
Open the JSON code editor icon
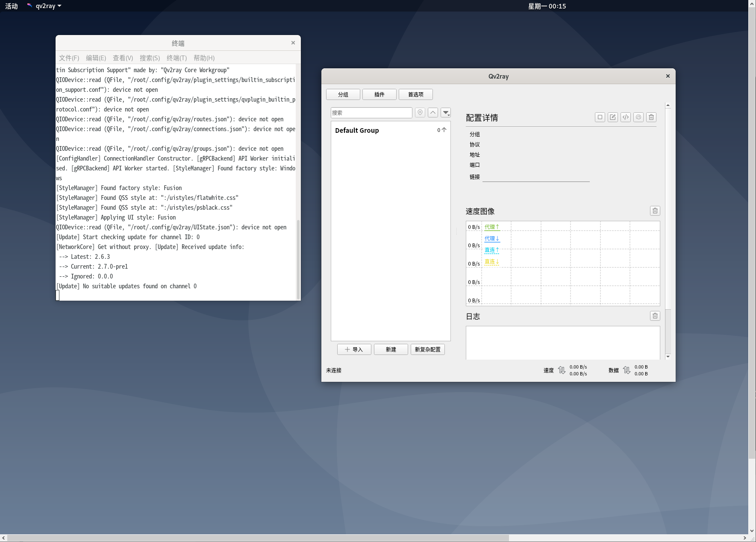626,117
